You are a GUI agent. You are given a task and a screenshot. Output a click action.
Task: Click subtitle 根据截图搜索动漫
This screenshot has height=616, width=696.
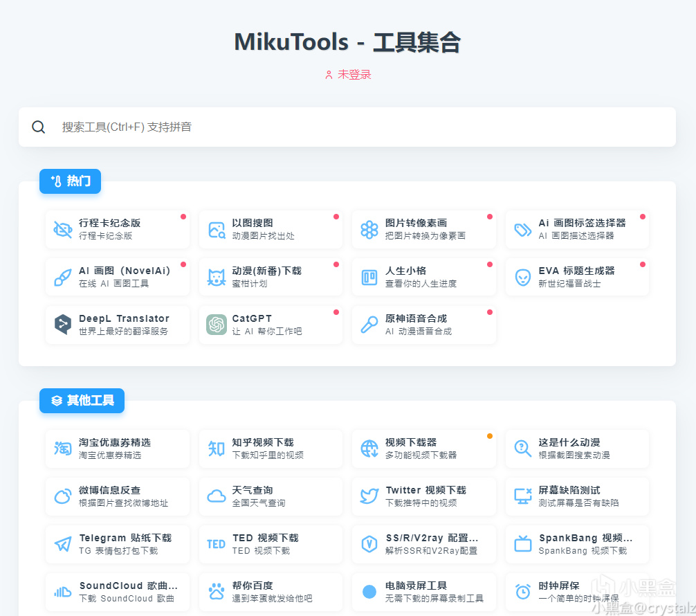(574, 455)
